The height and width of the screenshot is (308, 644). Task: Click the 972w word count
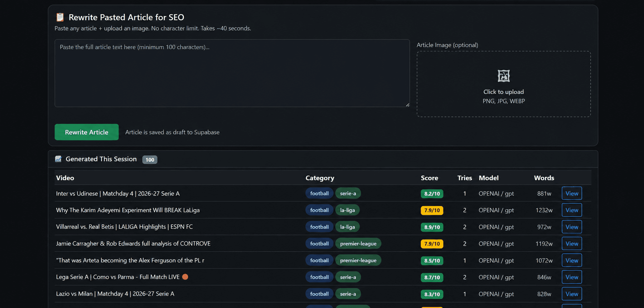tap(544, 227)
